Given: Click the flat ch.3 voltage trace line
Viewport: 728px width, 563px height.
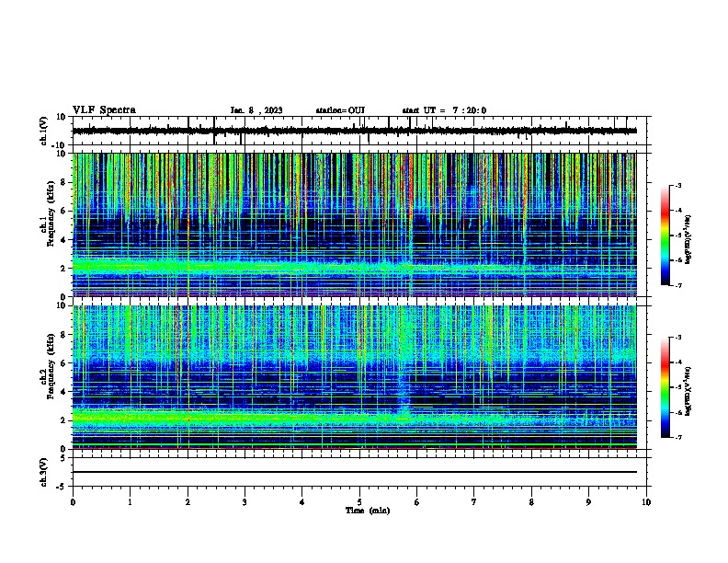Looking at the screenshot, I should 354,472.
